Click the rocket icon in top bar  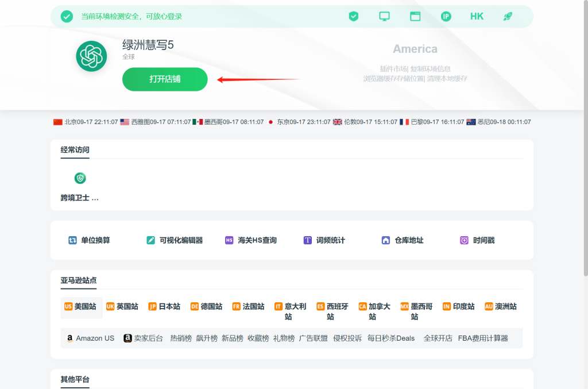pyautogui.click(x=508, y=17)
